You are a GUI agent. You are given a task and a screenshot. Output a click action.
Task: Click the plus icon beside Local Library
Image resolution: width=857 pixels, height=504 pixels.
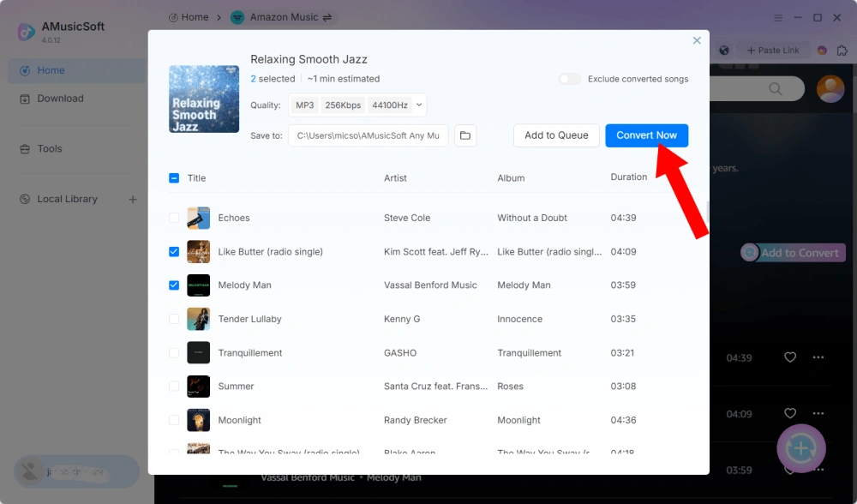(x=133, y=200)
